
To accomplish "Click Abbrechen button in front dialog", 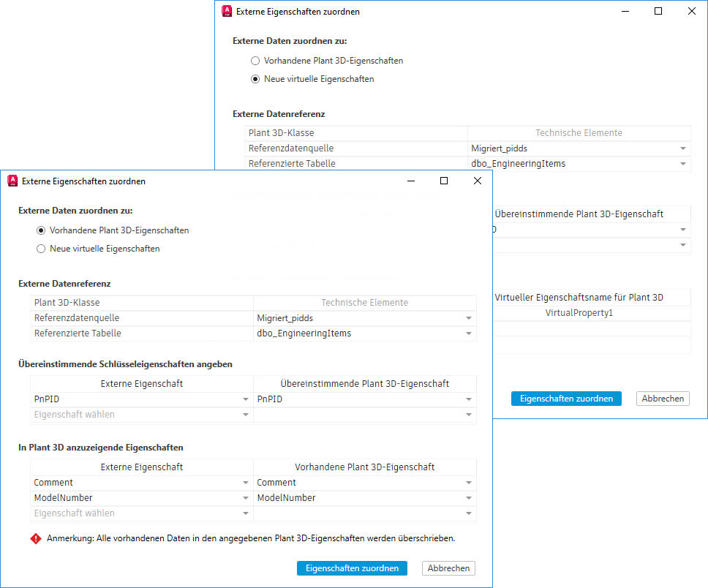I will tap(448, 568).
